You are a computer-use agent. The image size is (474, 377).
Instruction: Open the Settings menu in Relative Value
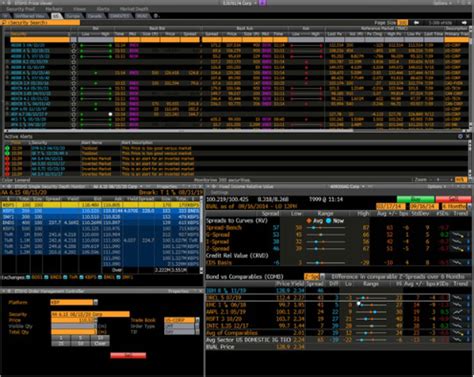pos(220,193)
